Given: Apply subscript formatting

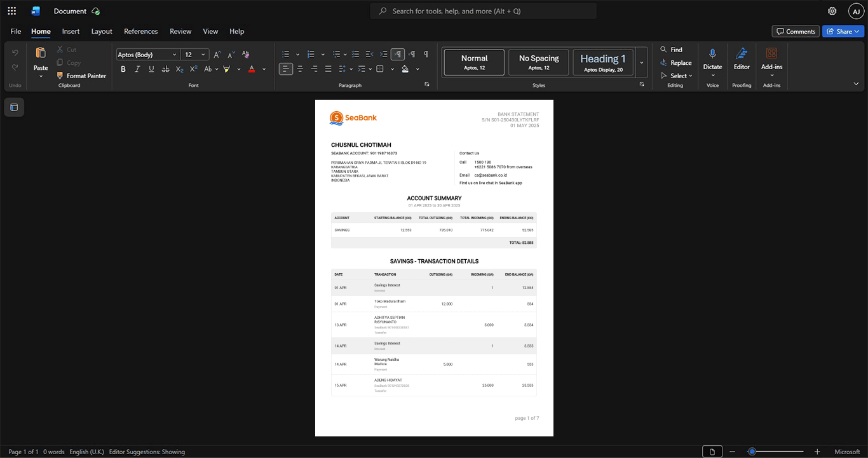Looking at the screenshot, I should (x=180, y=69).
